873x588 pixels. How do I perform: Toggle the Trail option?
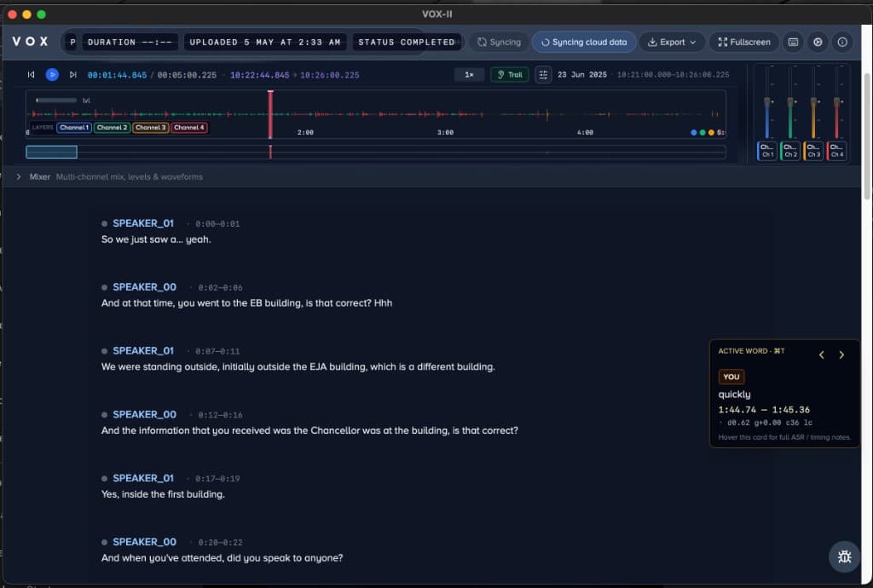[x=510, y=74]
